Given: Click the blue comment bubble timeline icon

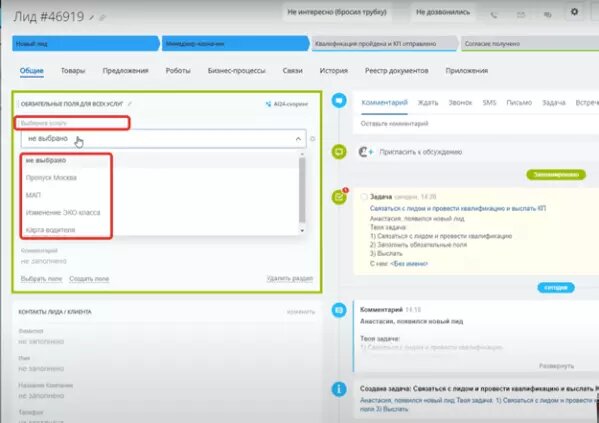Looking at the screenshot, I should (339, 100).
